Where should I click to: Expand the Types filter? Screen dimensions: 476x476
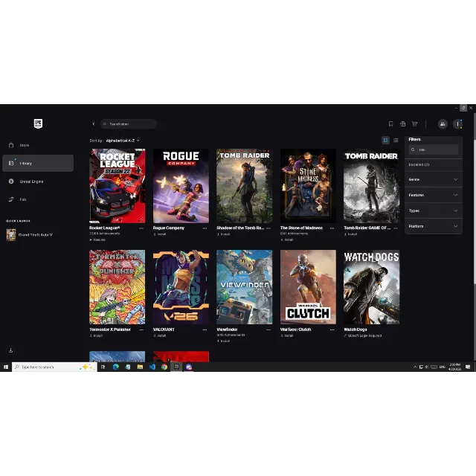[433, 210]
